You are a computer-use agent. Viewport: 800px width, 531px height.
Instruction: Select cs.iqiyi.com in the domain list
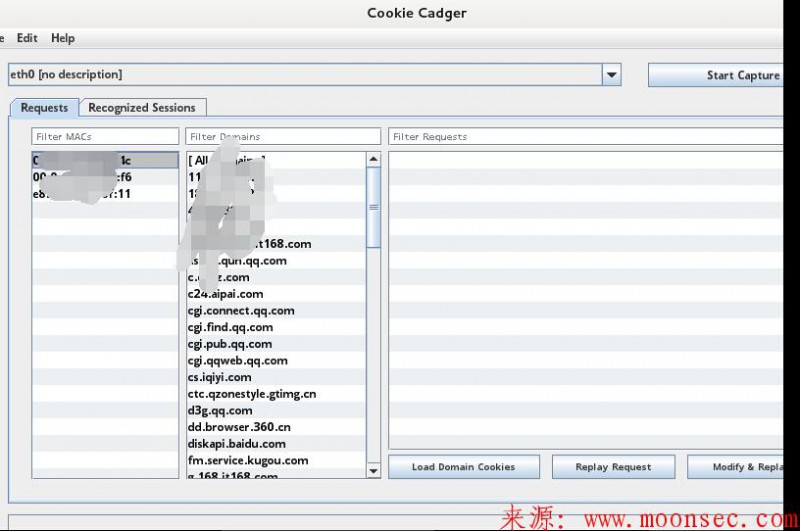pos(276,377)
